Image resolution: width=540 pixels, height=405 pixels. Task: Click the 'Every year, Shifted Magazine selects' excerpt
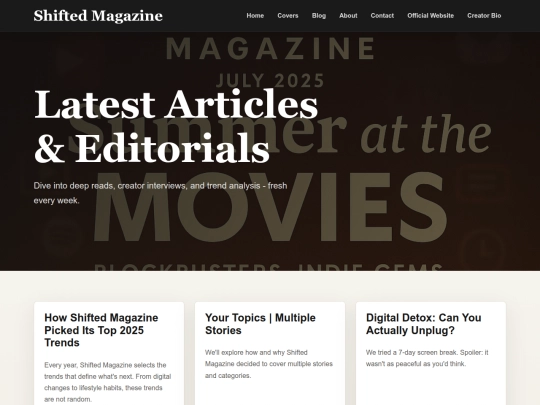tap(108, 382)
